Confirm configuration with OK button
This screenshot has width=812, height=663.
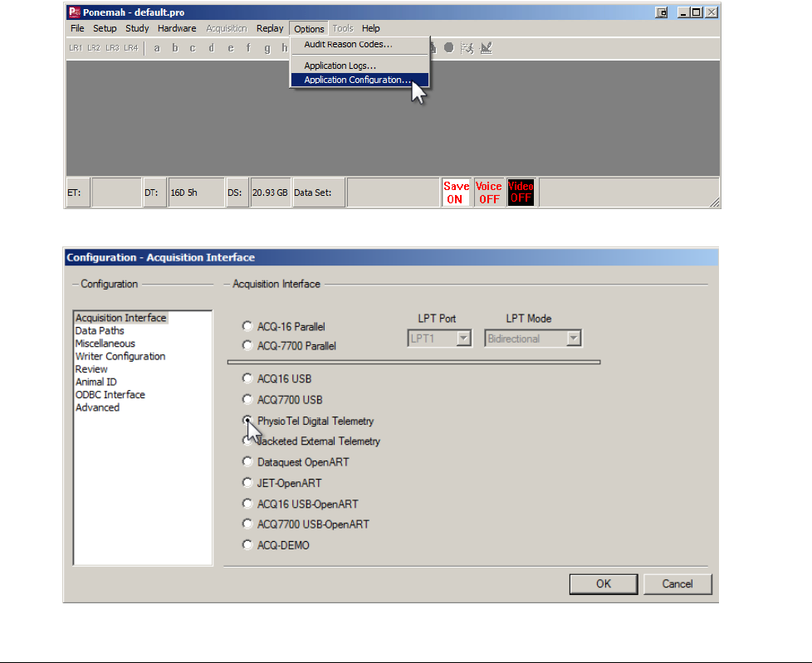(x=604, y=584)
